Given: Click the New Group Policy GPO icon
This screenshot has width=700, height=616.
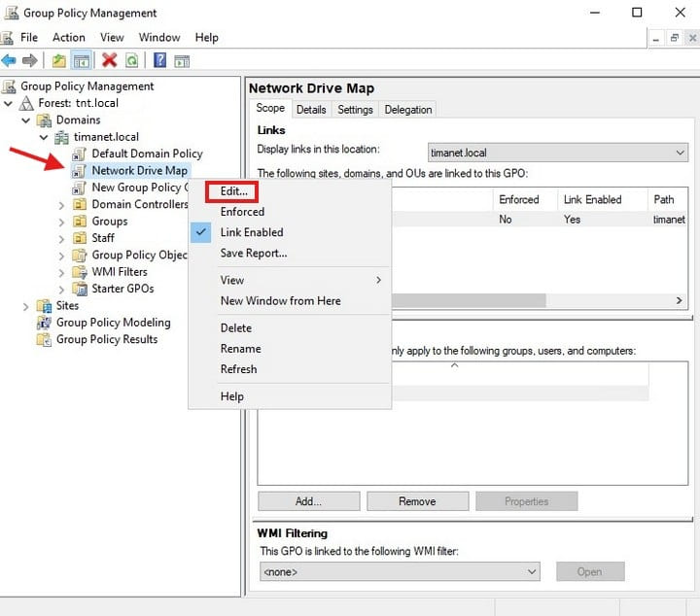Looking at the screenshot, I should click(x=79, y=188).
